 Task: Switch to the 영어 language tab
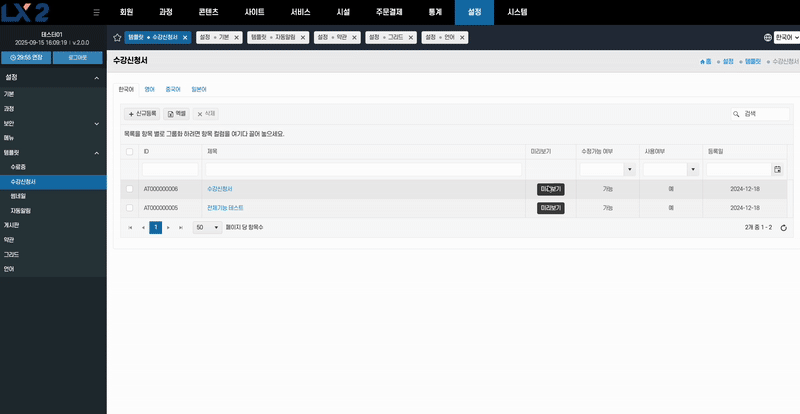click(x=150, y=89)
